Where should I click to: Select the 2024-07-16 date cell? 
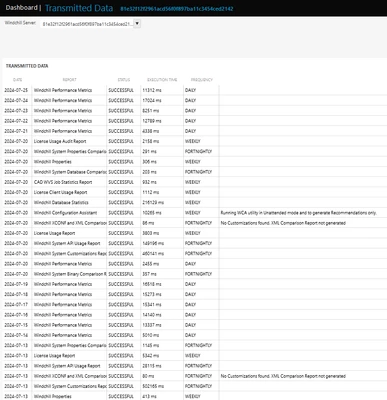(x=16, y=315)
